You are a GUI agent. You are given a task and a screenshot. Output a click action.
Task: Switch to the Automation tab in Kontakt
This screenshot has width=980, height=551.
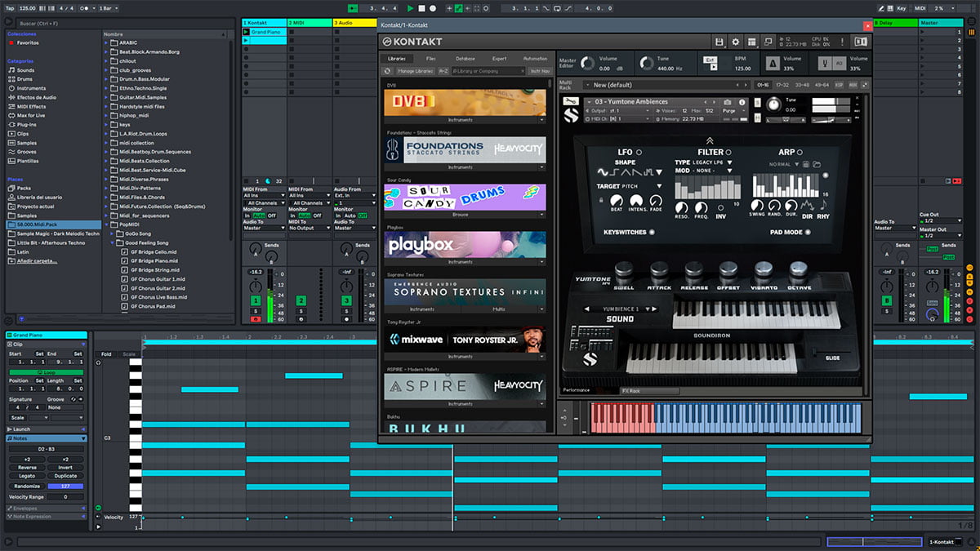point(535,59)
